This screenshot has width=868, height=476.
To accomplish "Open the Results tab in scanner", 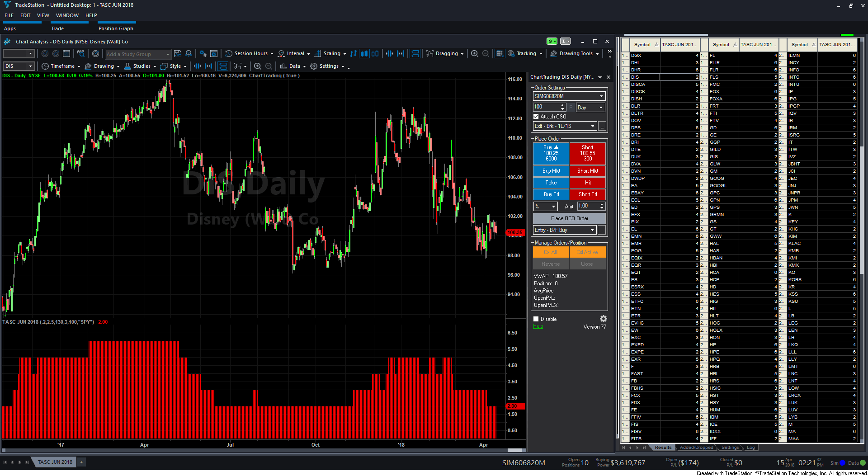I will 663,448.
